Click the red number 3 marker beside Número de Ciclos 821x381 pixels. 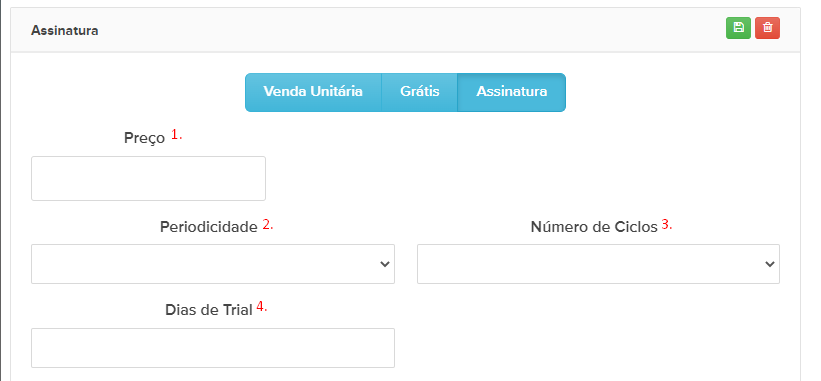(x=667, y=225)
